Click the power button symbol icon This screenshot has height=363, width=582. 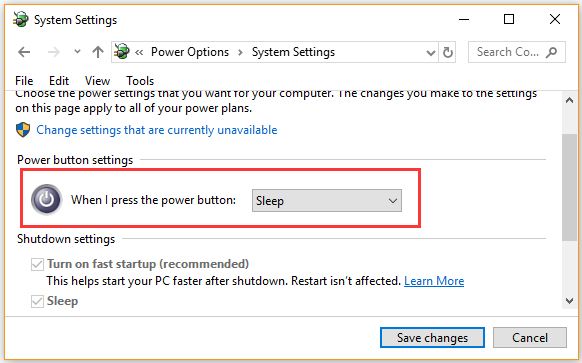pos(46,200)
